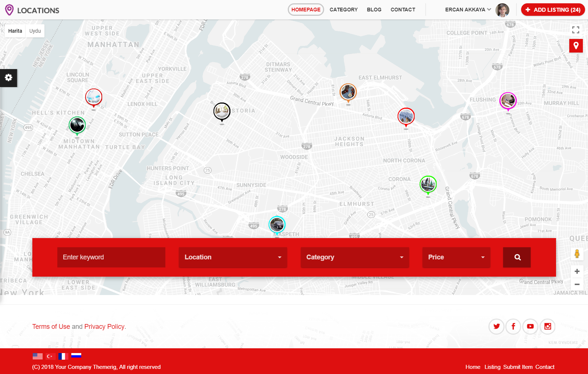This screenshot has width=588, height=374.
Task: Switch map to Uydu satellite view
Action: point(35,31)
